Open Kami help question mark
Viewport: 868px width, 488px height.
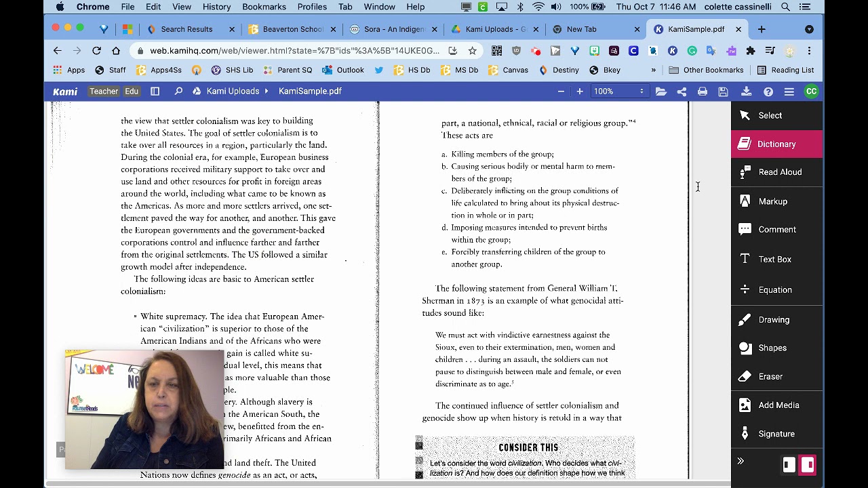(768, 91)
